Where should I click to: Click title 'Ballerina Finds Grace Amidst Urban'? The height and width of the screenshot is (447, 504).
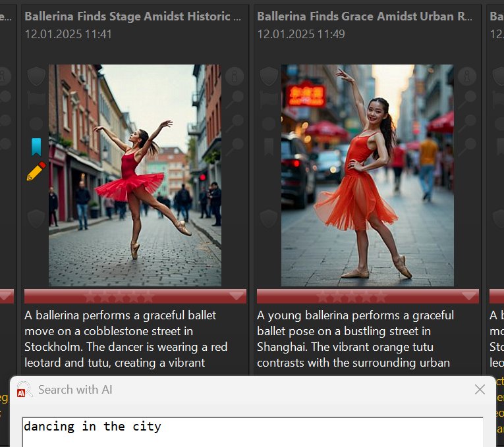coord(364,16)
